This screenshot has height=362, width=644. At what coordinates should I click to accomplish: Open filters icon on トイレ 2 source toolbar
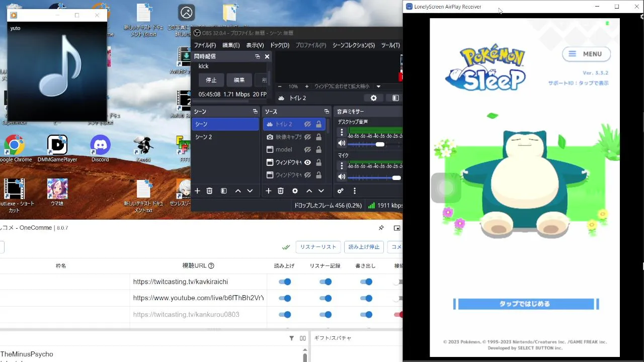395,98
